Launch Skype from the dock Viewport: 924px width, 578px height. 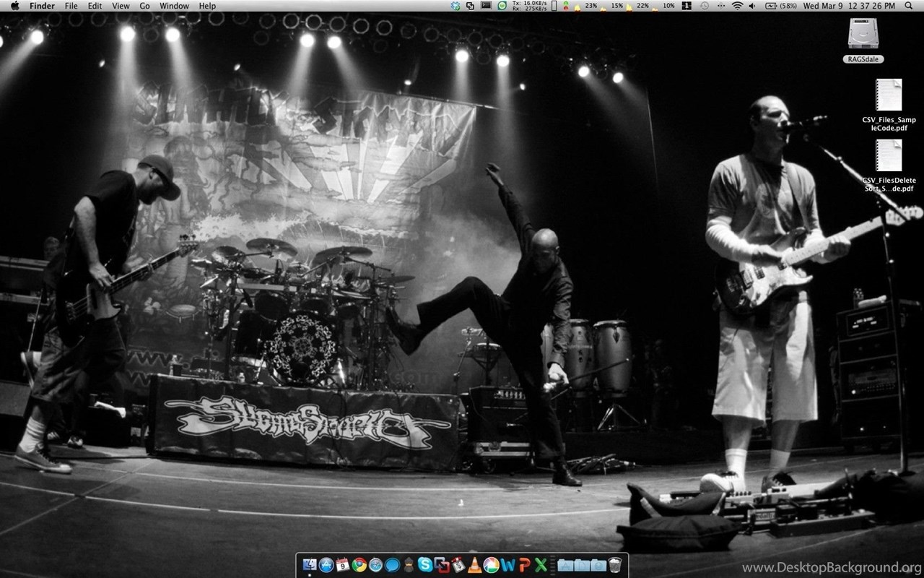pos(425,565)
